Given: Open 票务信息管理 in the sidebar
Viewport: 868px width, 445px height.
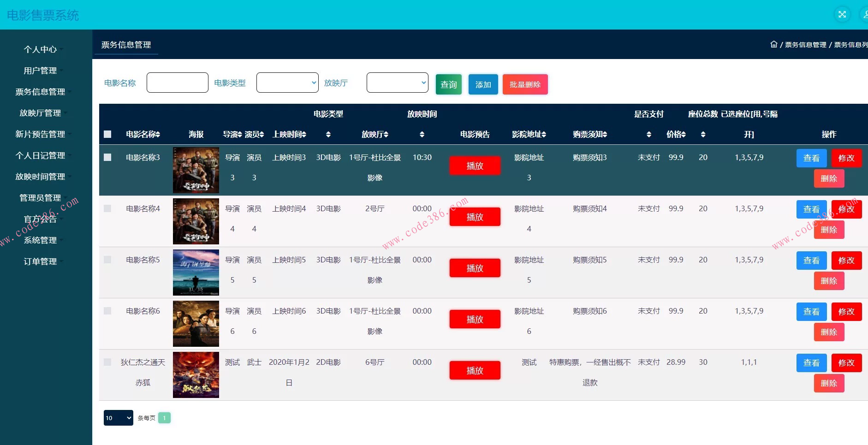Looking at the screenshot, I should [x=40, y=92].
